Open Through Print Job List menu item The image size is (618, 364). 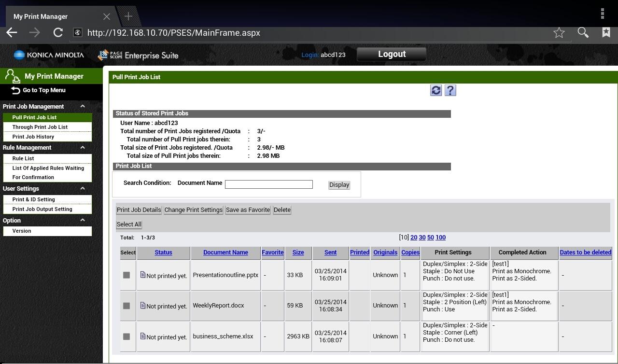click(x=47, y=127)
